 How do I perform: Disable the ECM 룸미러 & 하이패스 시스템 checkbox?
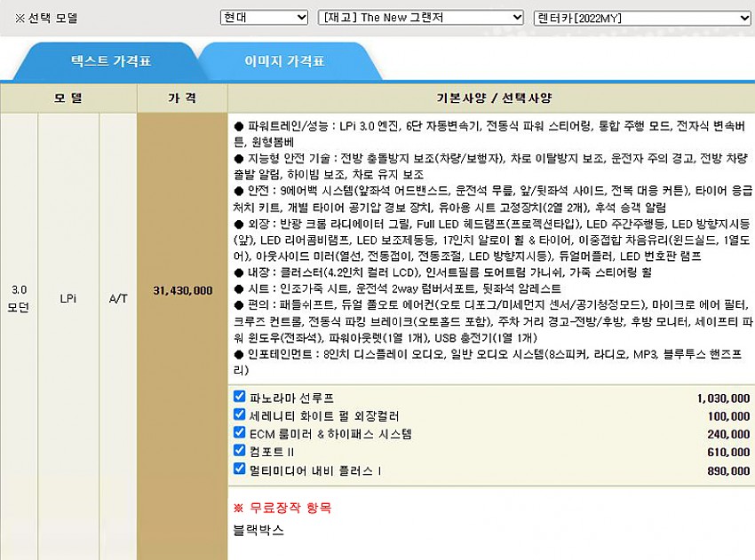tap(239, 433)
